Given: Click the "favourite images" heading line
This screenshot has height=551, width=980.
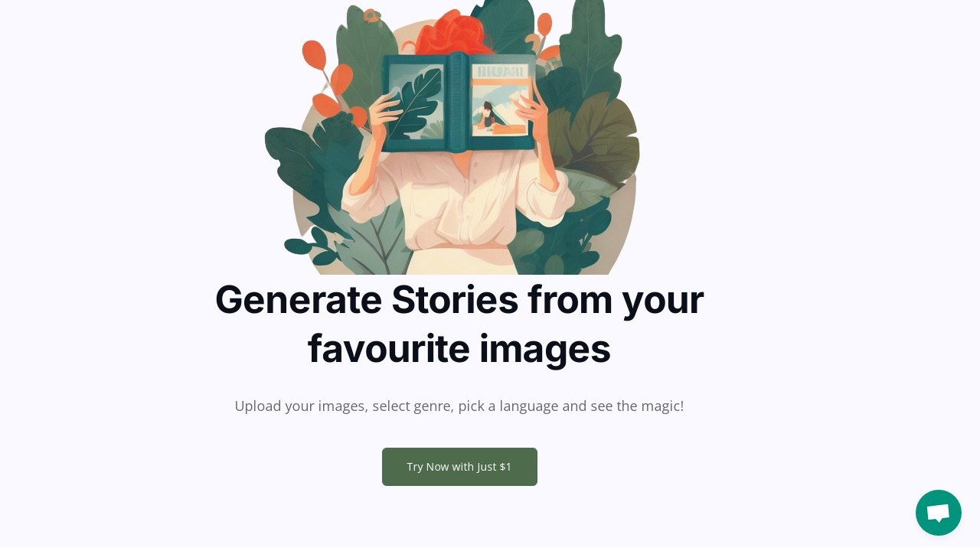Looking at the screenshot, I should (459, 348).
